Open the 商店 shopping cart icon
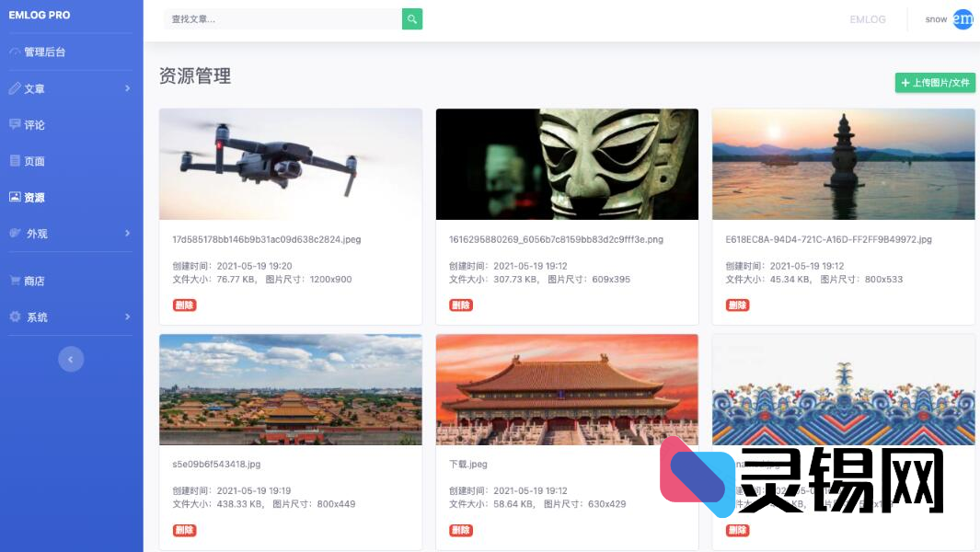Screen dimensions: 980x552 (x=13, y=280)
